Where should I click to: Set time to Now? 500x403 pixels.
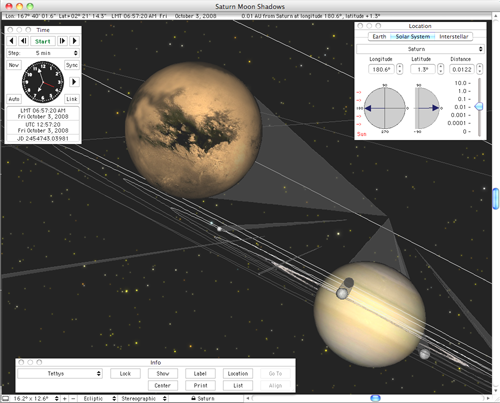point(14,65)
